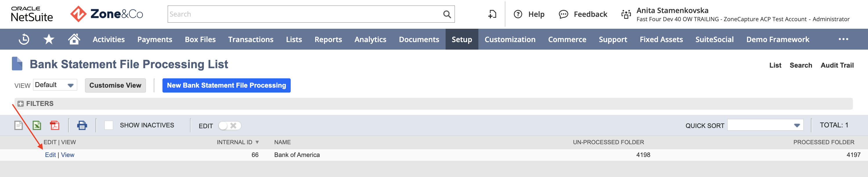This screenshot has height=177, width=868.
Task: Open the change roles icon
Action: pyautogui.click(x=626, y=14)
